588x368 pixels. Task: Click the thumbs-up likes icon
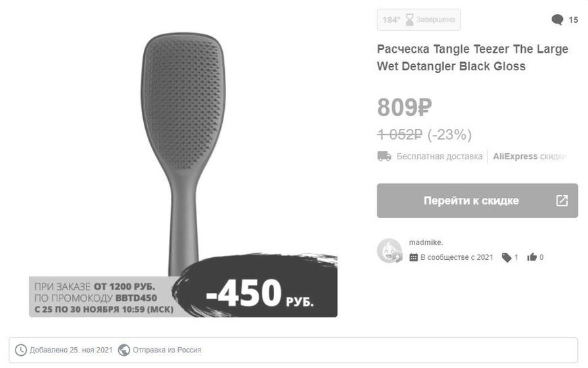point(532,257)
